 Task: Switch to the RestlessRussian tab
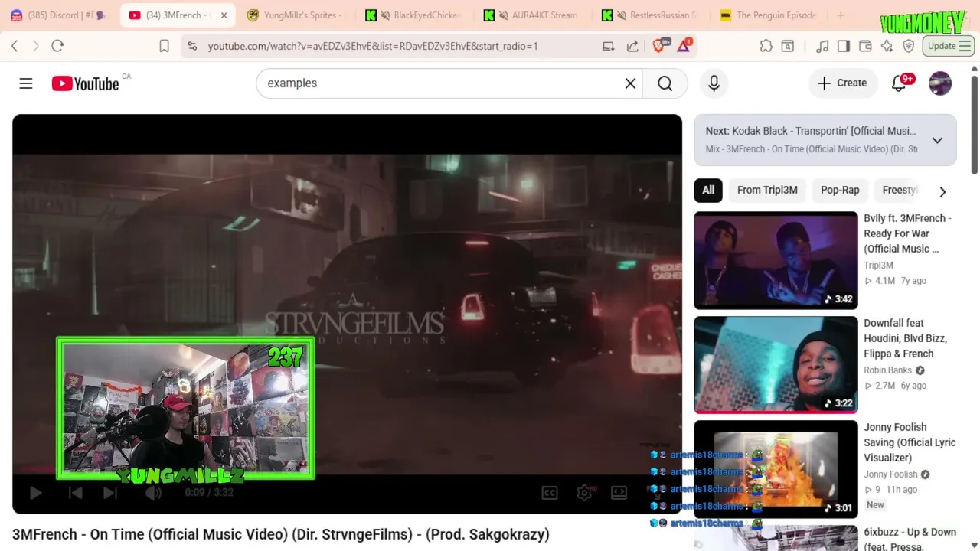pos(651,15)
